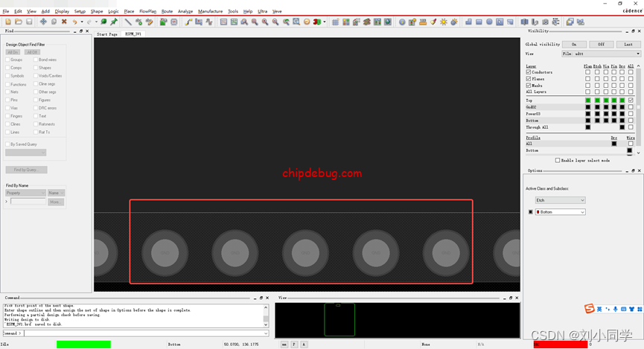Check Enable layer select mode
The image size is (644, 349).
coord(558,161)
